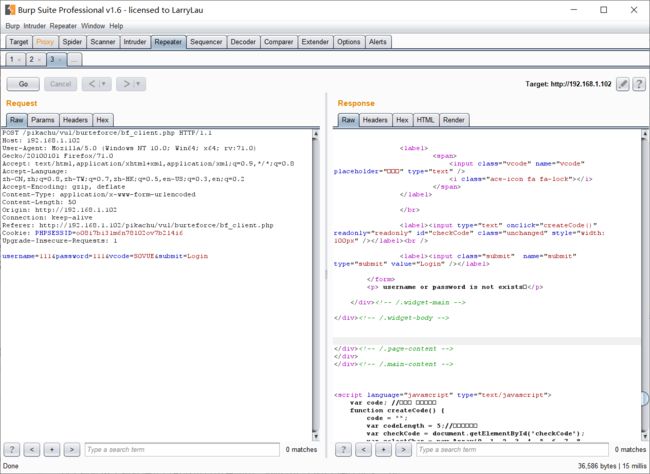Open Repeater help question mark icon
The width and height of the screenshot is (650, 474).
point(639,84)
